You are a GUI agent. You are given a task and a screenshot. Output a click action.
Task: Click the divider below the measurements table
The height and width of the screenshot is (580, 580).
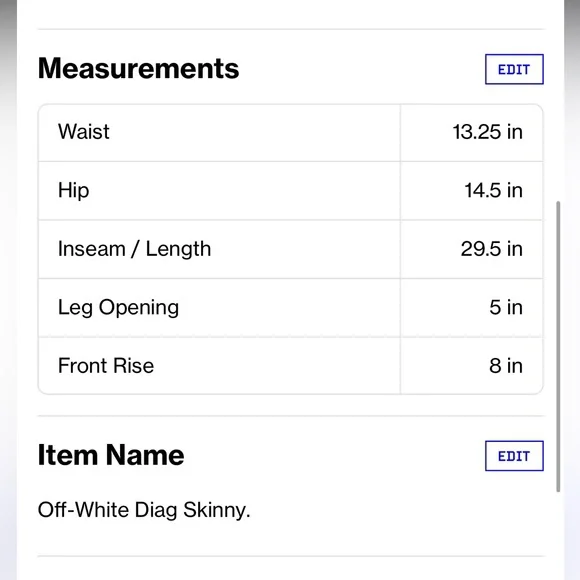coord(290,416)
